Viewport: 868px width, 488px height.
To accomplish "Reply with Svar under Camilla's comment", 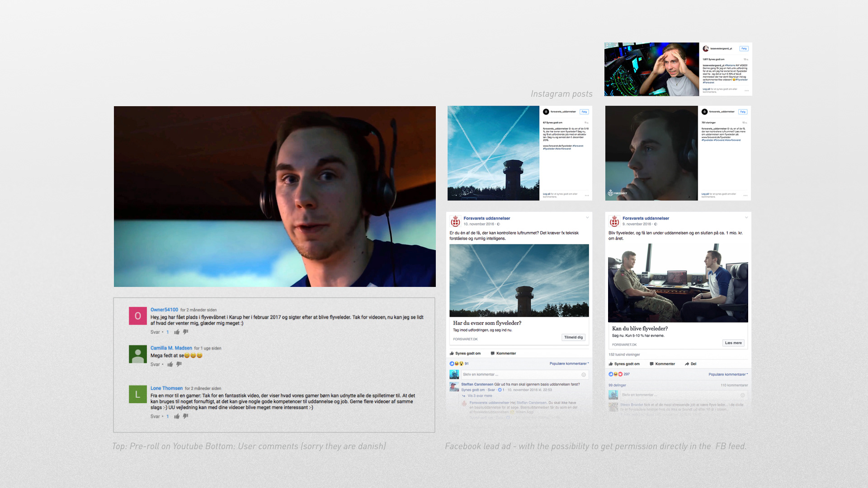I will click(x=155, y=365).
